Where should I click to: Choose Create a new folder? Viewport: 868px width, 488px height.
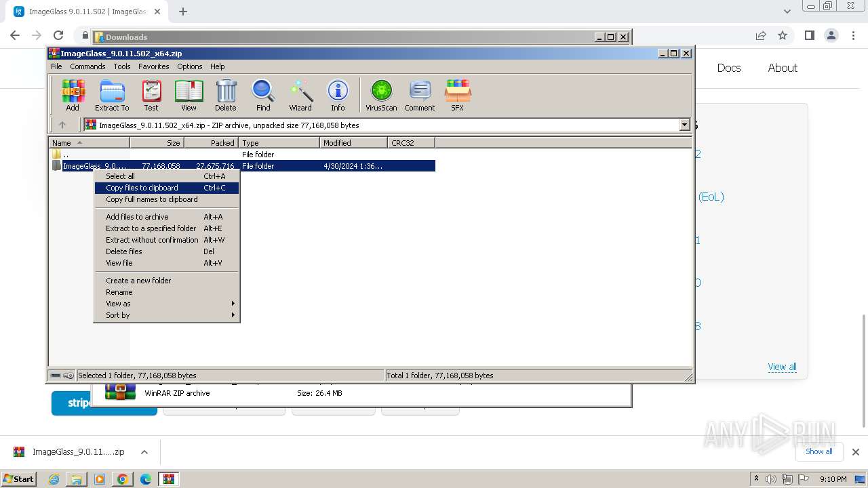(x=167, y=281)
